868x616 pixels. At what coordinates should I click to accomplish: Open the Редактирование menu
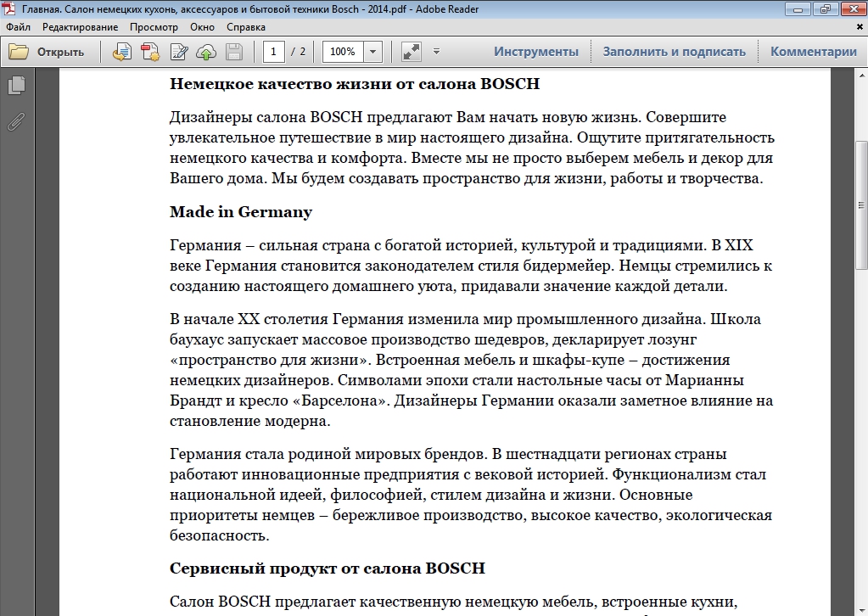(81, 27)
